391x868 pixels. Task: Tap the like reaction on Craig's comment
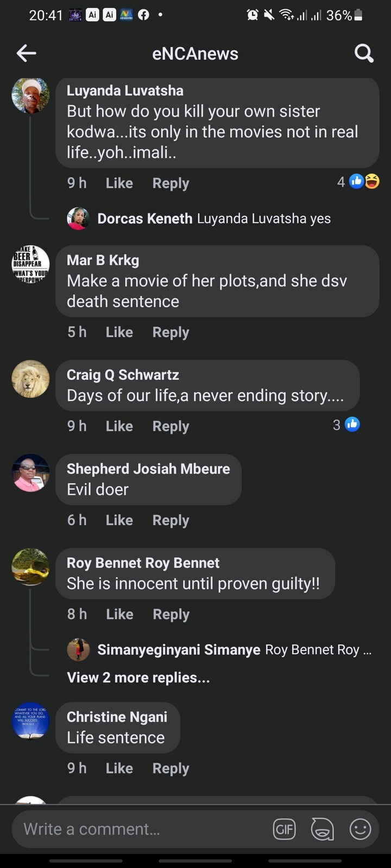[x=352, y=424]
